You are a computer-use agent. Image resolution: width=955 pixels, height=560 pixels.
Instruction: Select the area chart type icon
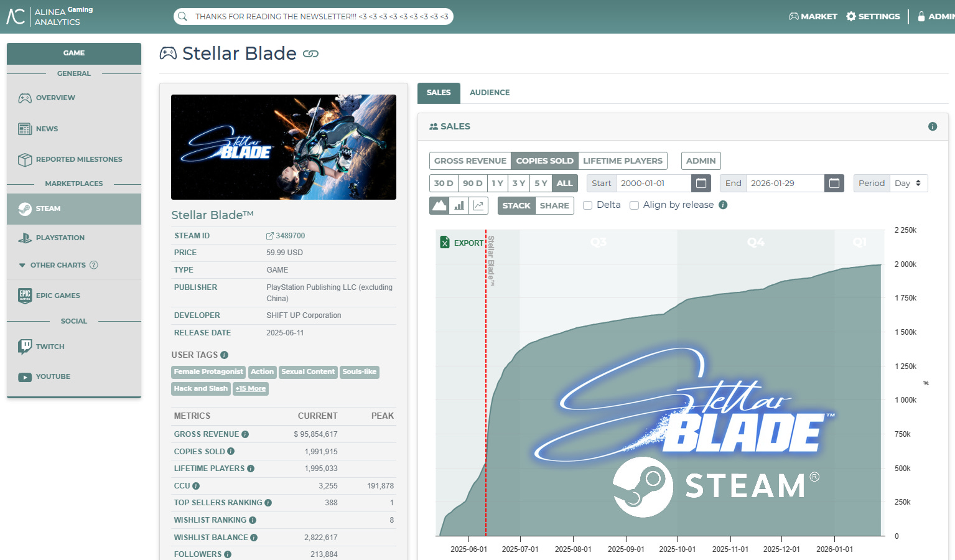439,205
